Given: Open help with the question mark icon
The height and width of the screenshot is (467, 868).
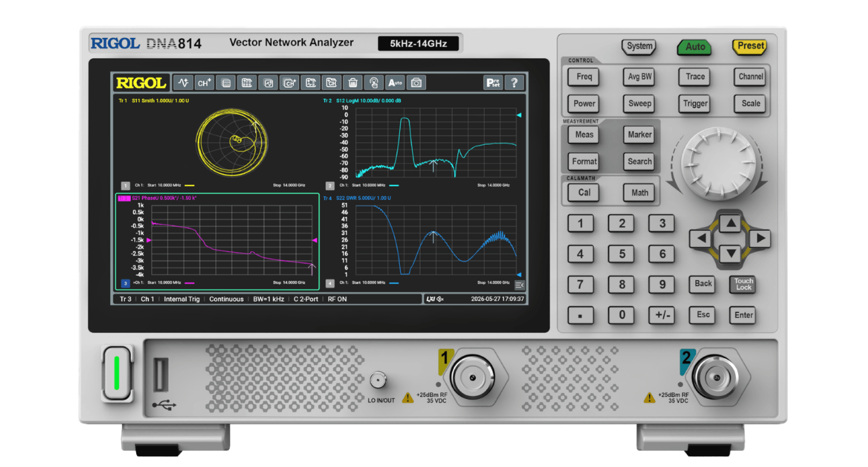Looking at the screenshot, I should click(514, 83).
